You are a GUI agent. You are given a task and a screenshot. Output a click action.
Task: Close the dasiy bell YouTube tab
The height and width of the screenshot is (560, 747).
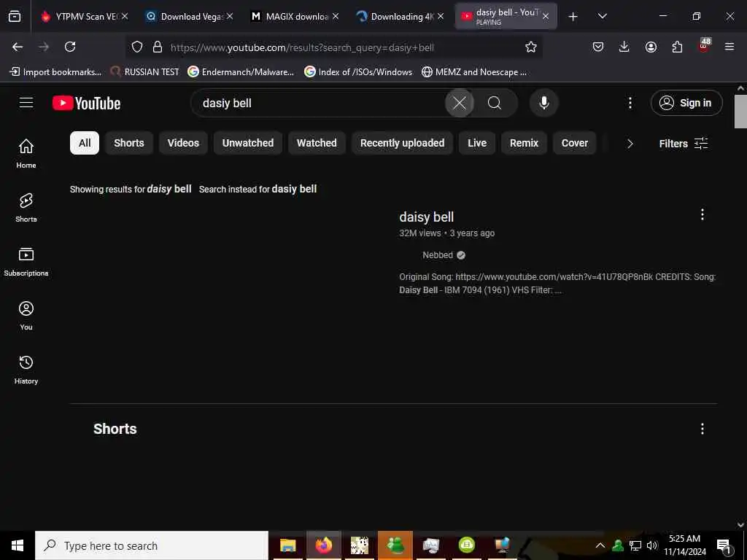[546, 16]
